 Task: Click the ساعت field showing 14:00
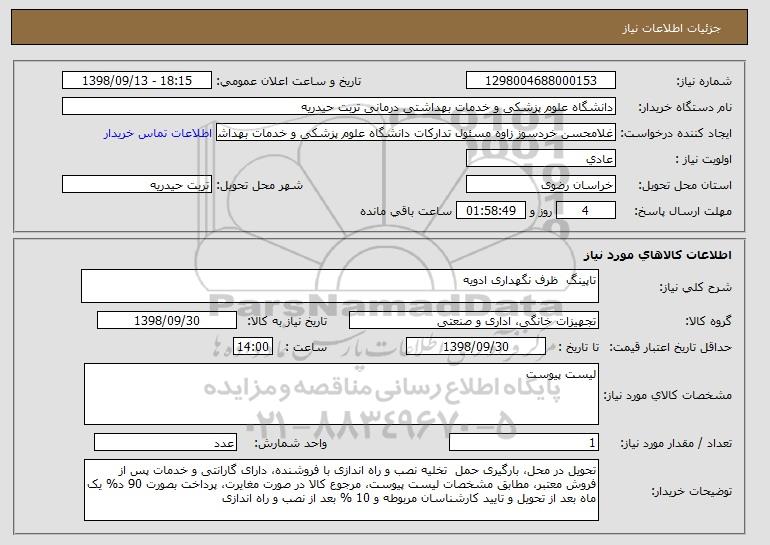tap(253, 347)
